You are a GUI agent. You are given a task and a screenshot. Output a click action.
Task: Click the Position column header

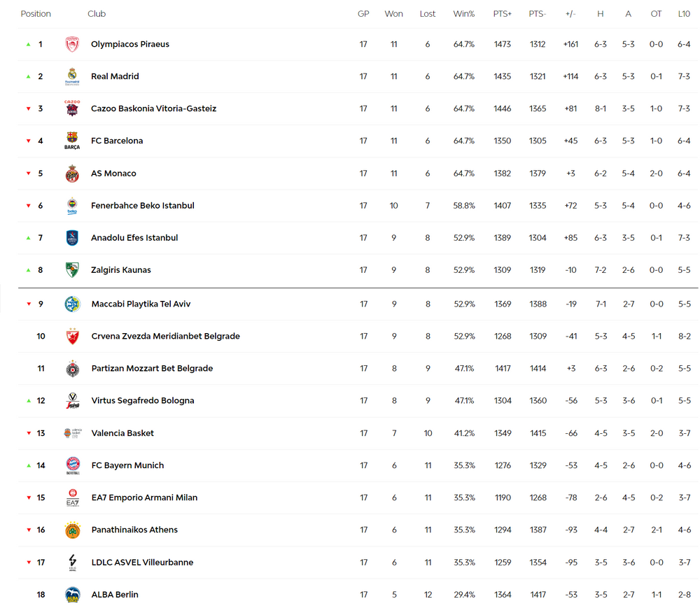click(36, 14)
